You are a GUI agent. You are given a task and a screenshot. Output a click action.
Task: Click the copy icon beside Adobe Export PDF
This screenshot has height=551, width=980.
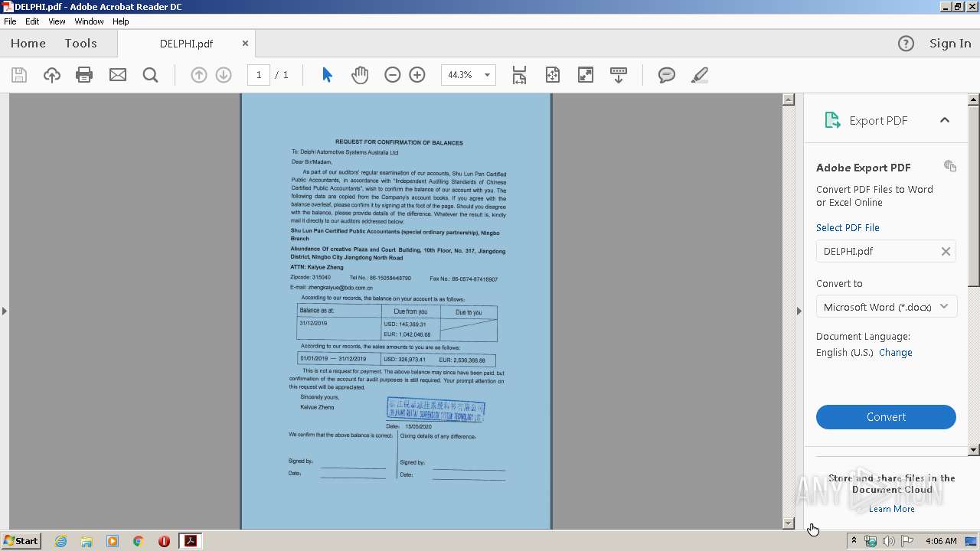pos(950,166)
